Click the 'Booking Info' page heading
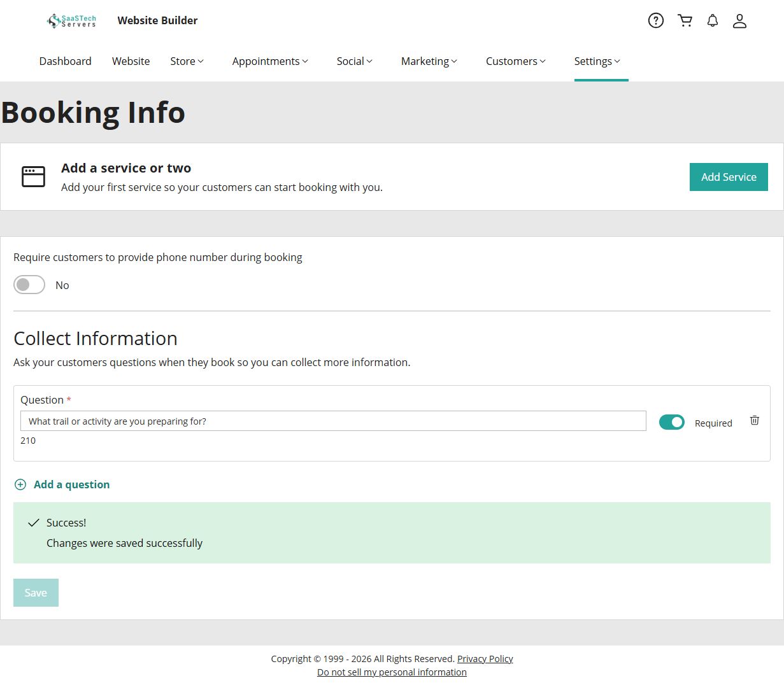The image size is (784, 685). click(x=93, y=113)
